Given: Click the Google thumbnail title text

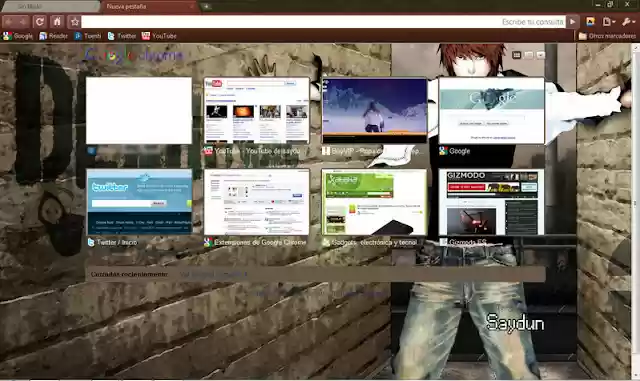Looking at the screenshot, I should (460, 151).
